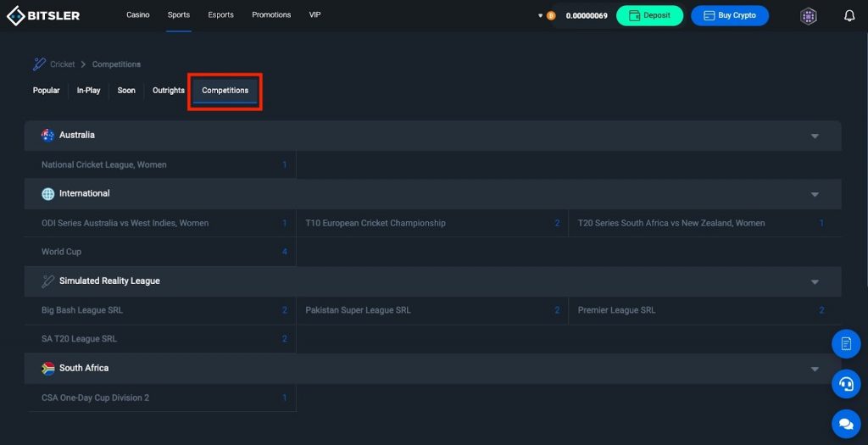Click the Buy Crypto button
Viewport: 868px width, 445px height.
pyautogui.click(x=729, y=15)
